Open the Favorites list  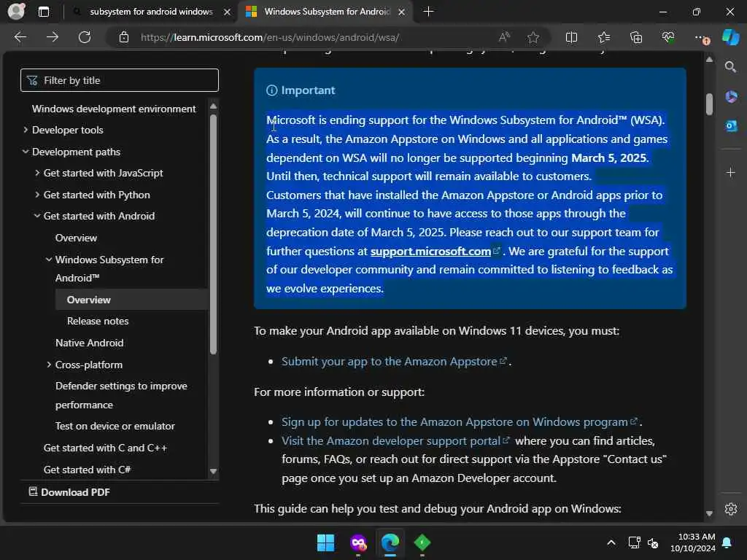pos(603,37)
